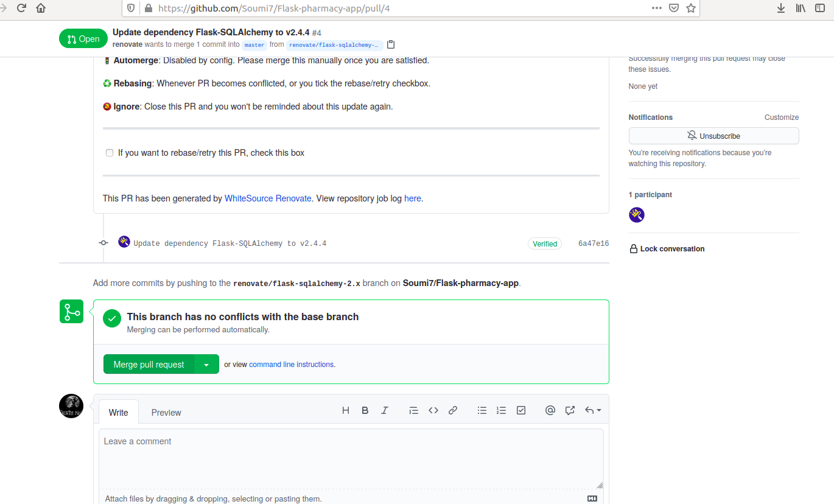
Task: Open saved replies dropdown
Action: (593, 410)
